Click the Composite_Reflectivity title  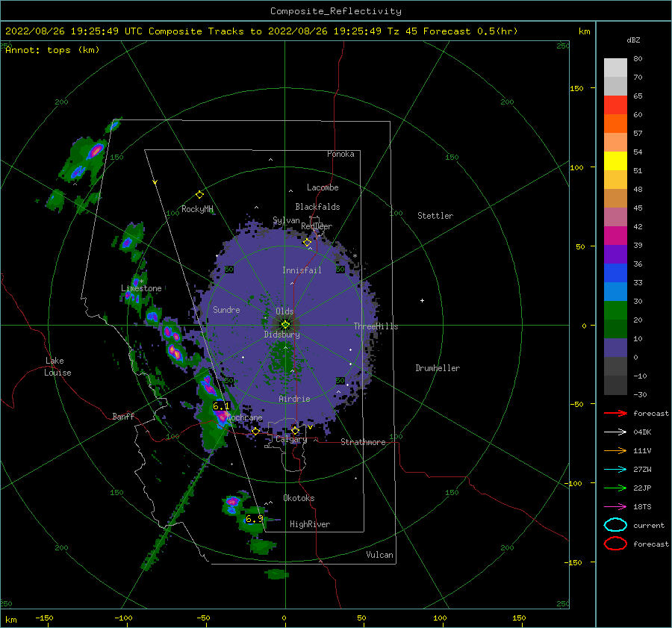click(336, 11)
